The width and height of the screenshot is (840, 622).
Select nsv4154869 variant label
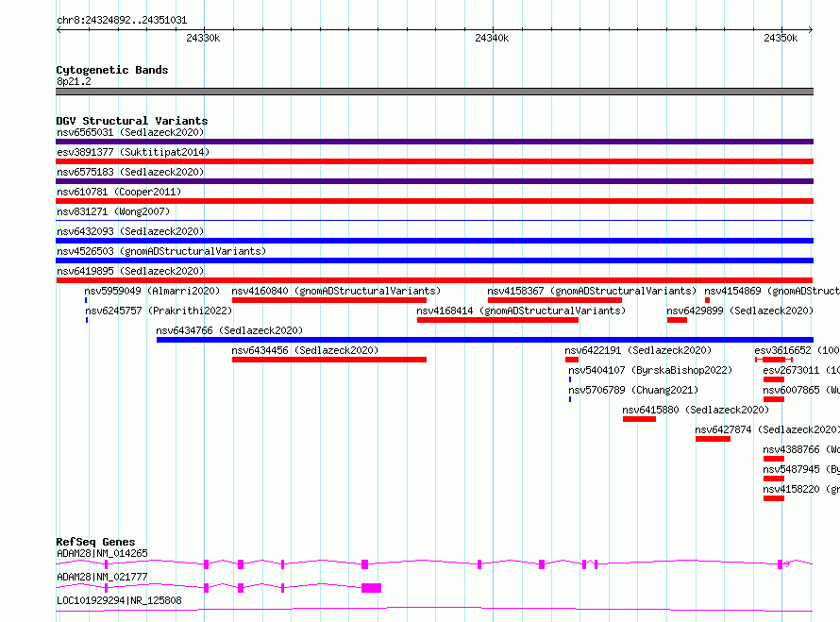pos(772,291)
